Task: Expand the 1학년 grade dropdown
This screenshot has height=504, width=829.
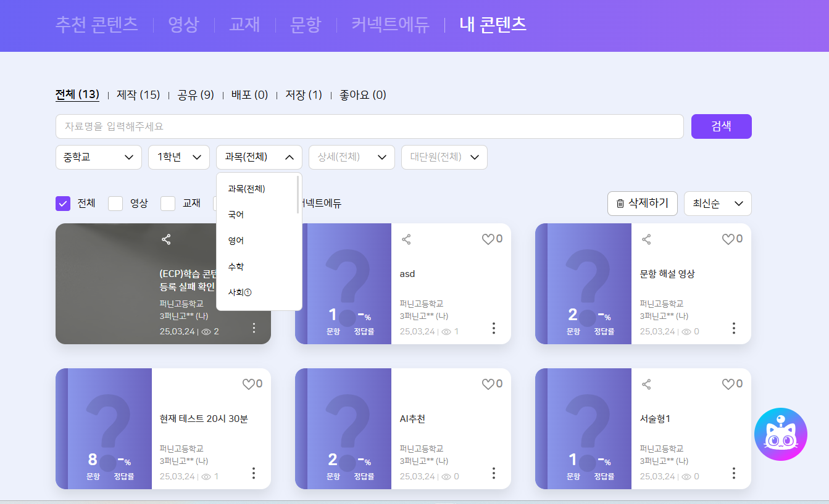Action: pos(179,157)
